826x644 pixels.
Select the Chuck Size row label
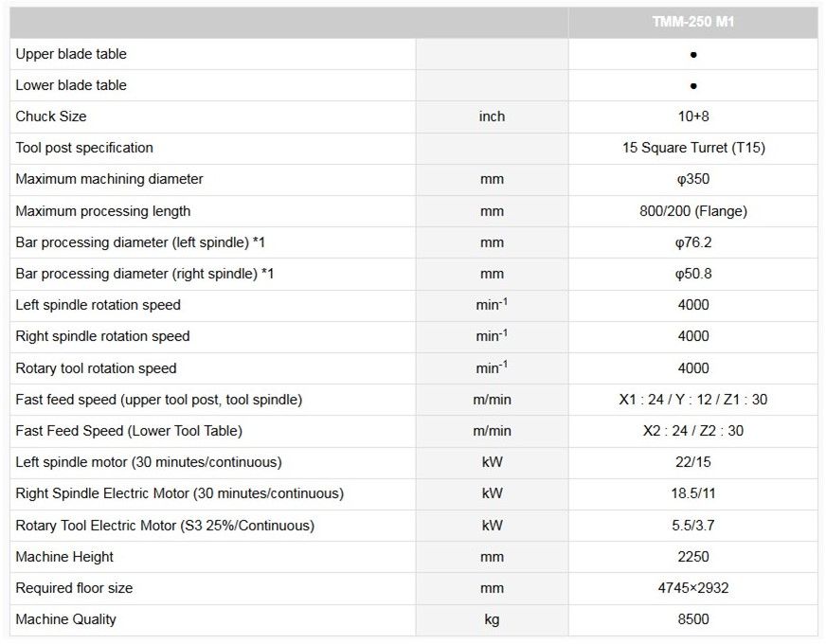point(51,116)
